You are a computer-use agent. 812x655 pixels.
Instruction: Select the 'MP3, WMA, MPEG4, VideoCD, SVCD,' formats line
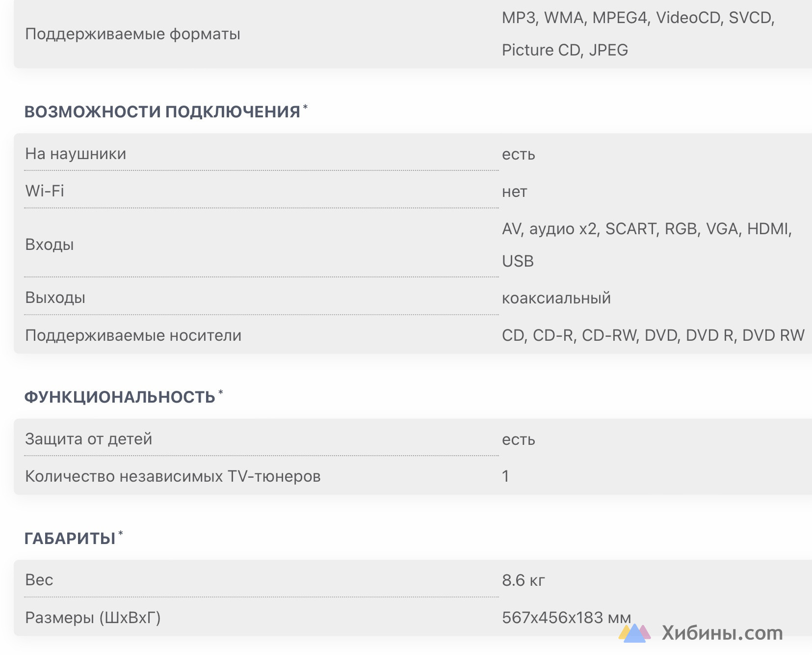638,18
